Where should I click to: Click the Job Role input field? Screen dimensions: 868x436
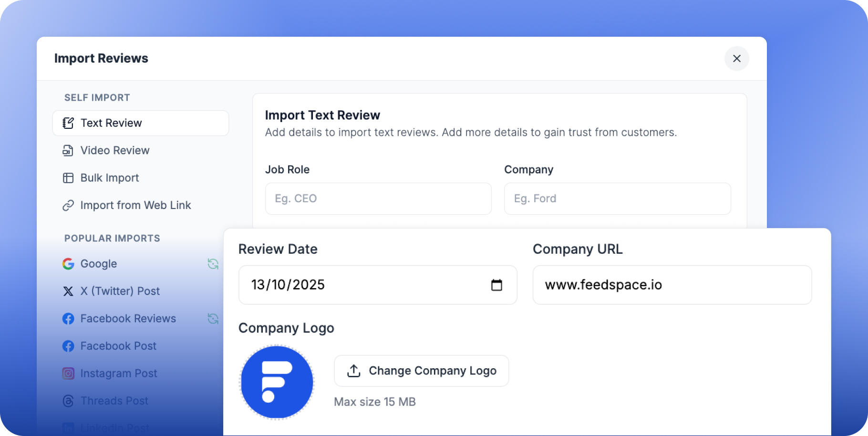pos(378,198)
